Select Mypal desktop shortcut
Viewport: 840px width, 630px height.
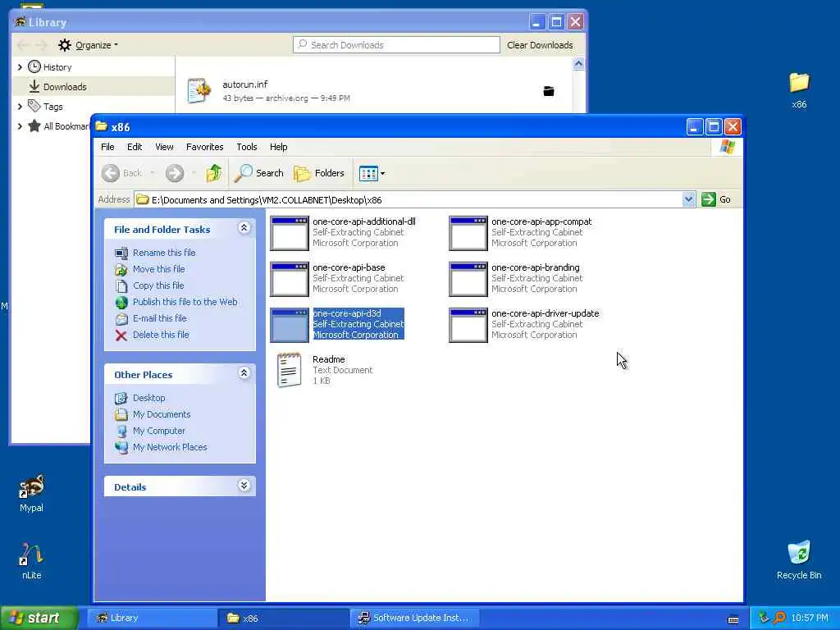(x=32, y=493)
